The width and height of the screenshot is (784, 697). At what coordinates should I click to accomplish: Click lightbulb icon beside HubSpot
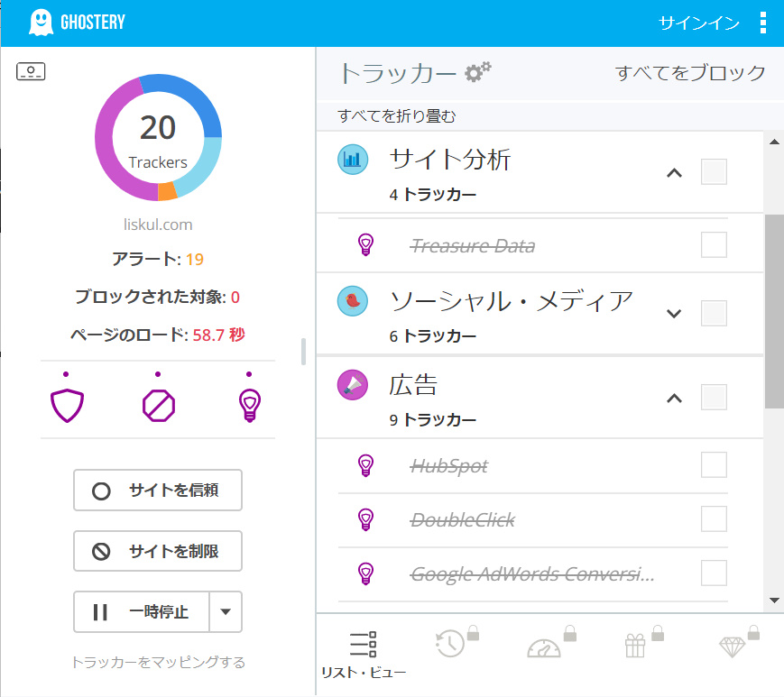(x=365, y=465)
